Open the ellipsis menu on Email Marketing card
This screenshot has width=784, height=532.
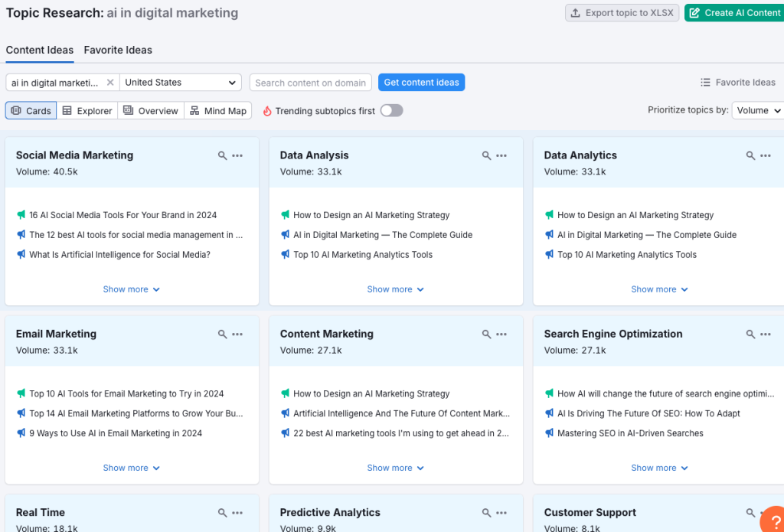pos(237,334)
